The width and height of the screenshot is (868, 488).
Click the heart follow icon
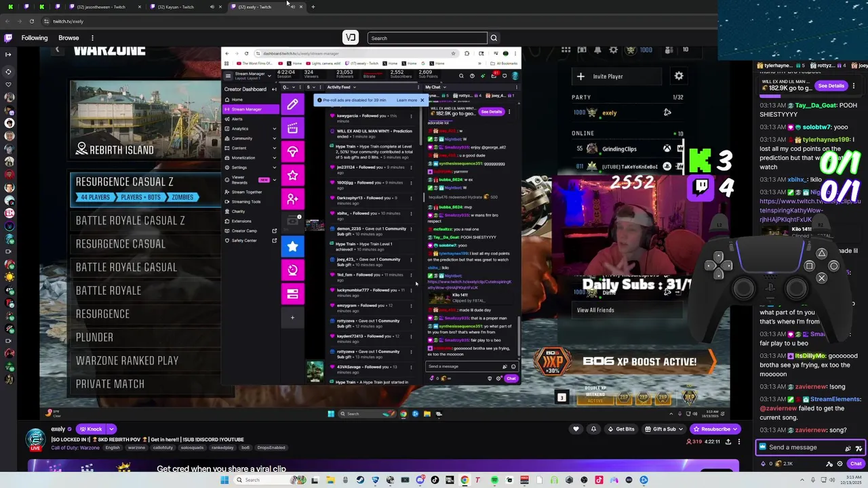point(576,429)
